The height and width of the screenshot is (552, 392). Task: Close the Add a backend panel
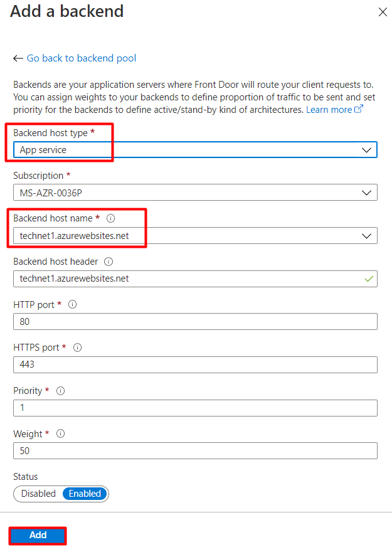[x=382, y=12]
